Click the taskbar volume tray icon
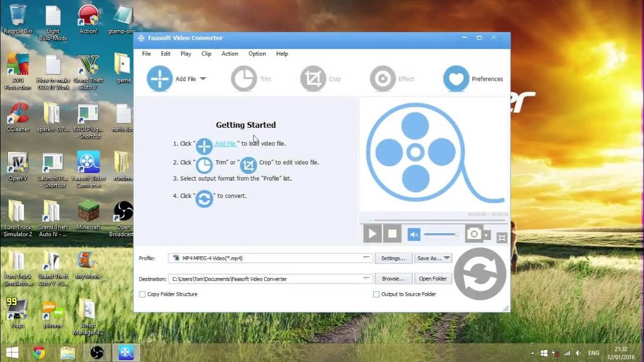 click(578, 353)
